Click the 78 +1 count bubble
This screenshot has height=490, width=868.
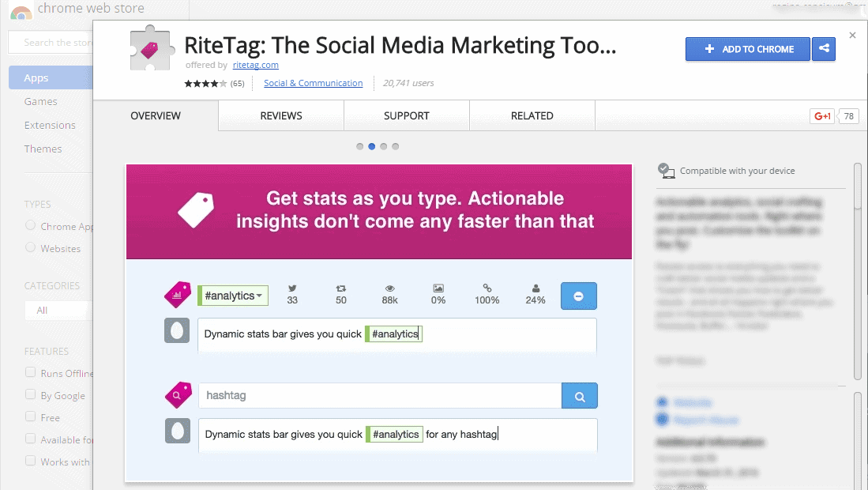coord(848,116)
